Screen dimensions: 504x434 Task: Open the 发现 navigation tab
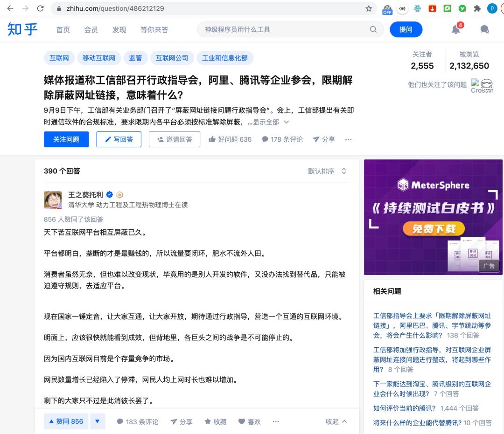[119, 29]
